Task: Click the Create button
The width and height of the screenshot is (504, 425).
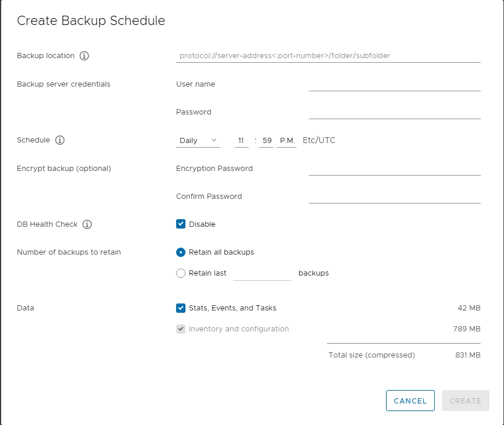Action: [x=466, y=401]
